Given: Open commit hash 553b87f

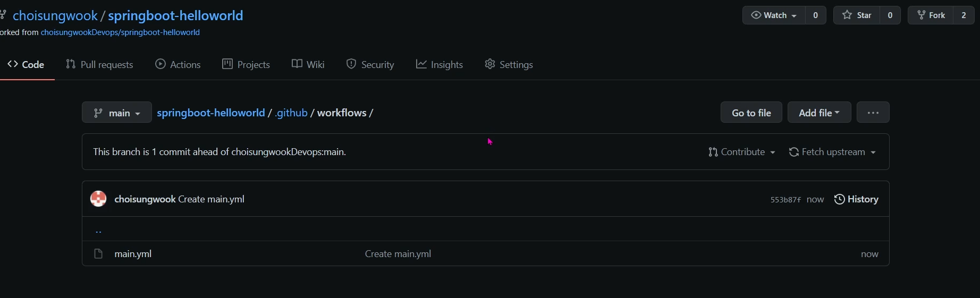Looking at the screenshot, I should [x=785, y=200].
